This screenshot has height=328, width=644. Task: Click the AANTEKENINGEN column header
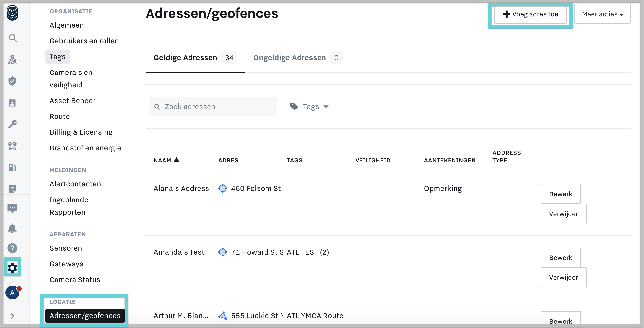450,160
